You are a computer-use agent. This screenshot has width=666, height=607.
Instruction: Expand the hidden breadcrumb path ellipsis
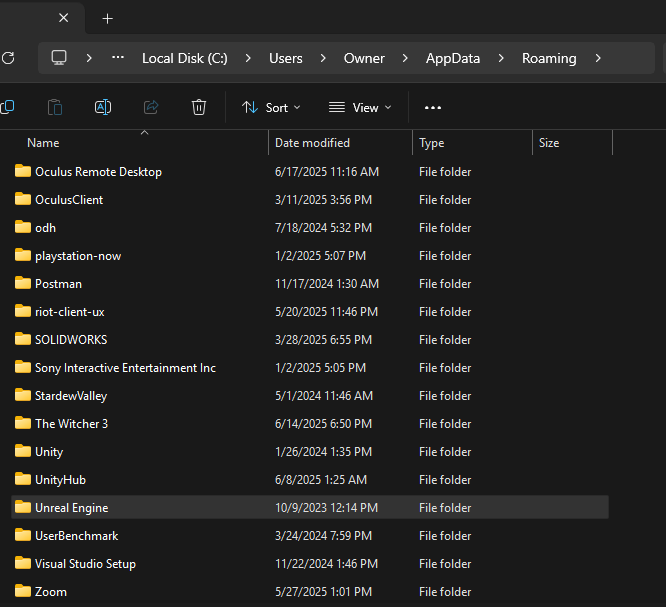pos(118,58)
